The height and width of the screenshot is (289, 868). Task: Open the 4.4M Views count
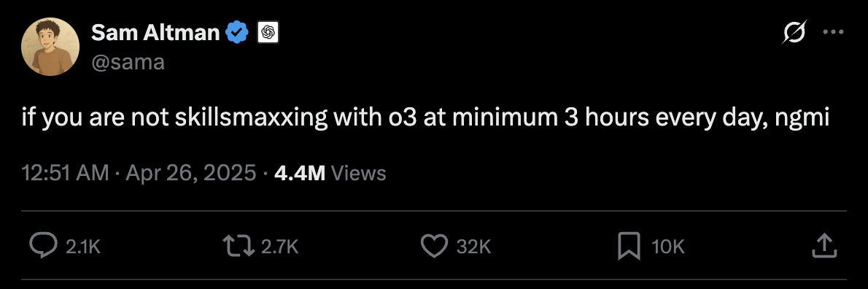point(330,173)
